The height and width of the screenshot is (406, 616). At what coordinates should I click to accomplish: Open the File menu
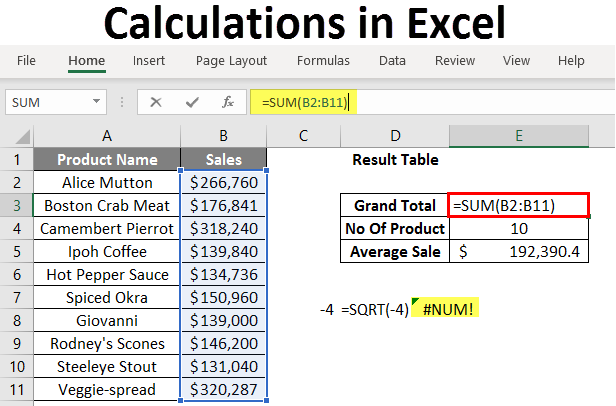coord(27,61)
